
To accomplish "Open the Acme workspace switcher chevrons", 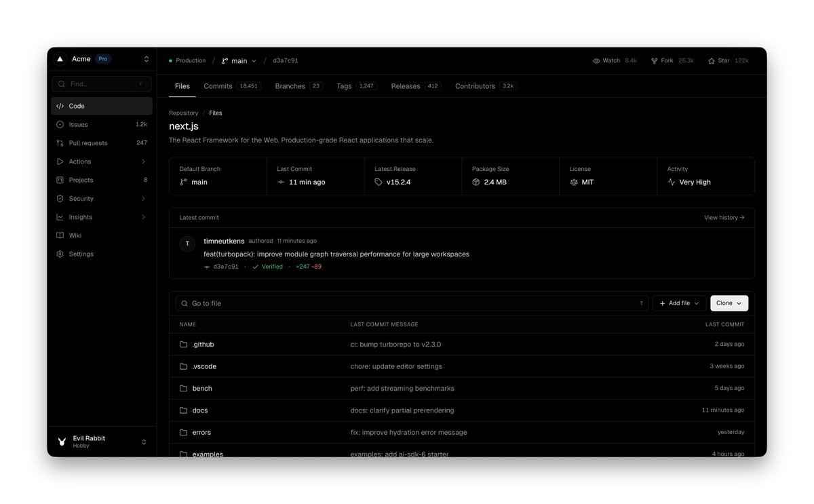I will 146,59.
